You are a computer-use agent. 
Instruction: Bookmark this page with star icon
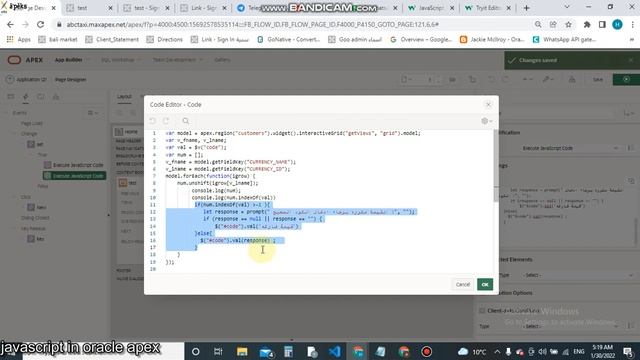click(x=568, y=24)
